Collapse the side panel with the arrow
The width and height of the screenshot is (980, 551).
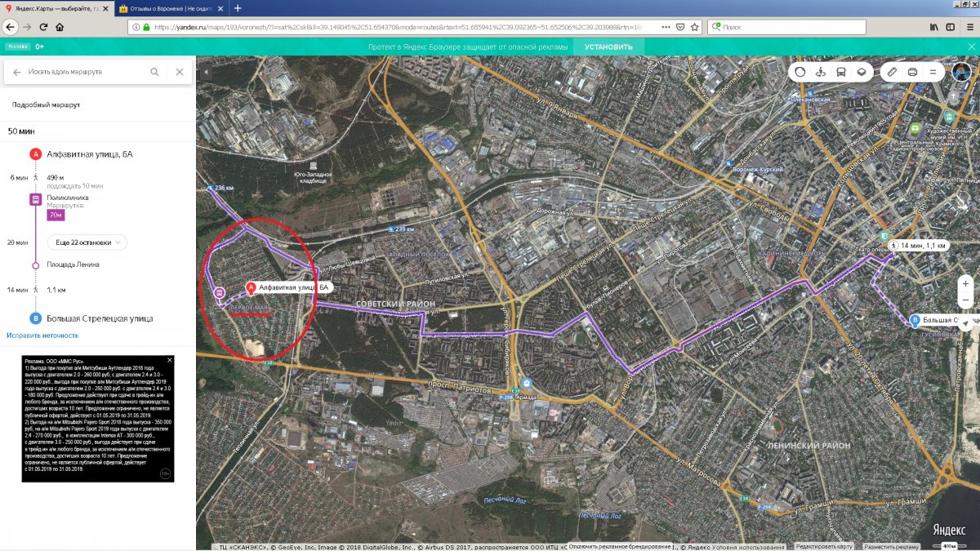[x=206, y=73]
